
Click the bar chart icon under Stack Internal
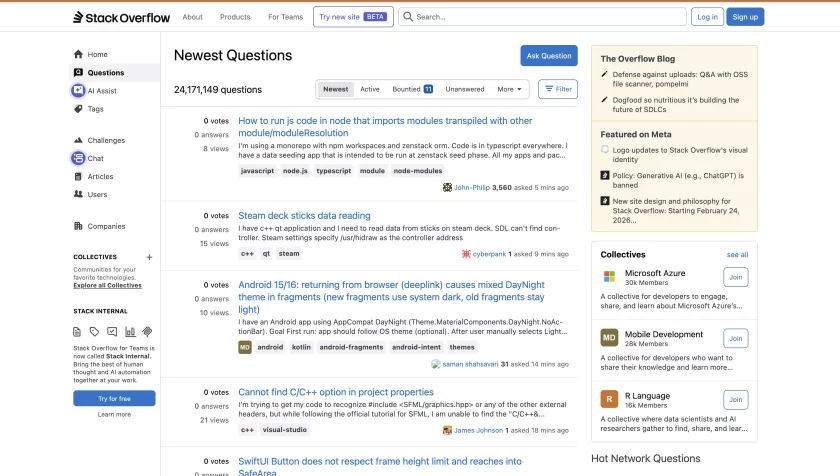[130, 332]
